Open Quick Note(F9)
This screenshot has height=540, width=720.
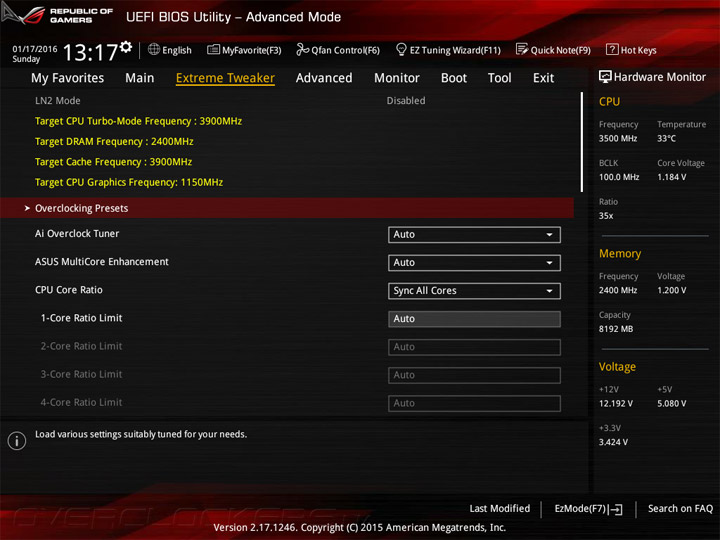pyautogui.click(x=553, y=50)
